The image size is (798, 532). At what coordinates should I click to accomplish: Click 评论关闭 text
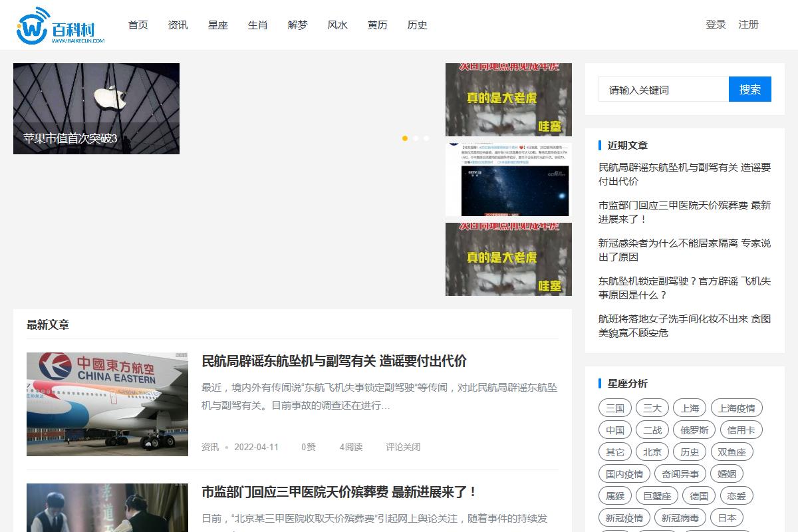[403, 447]
